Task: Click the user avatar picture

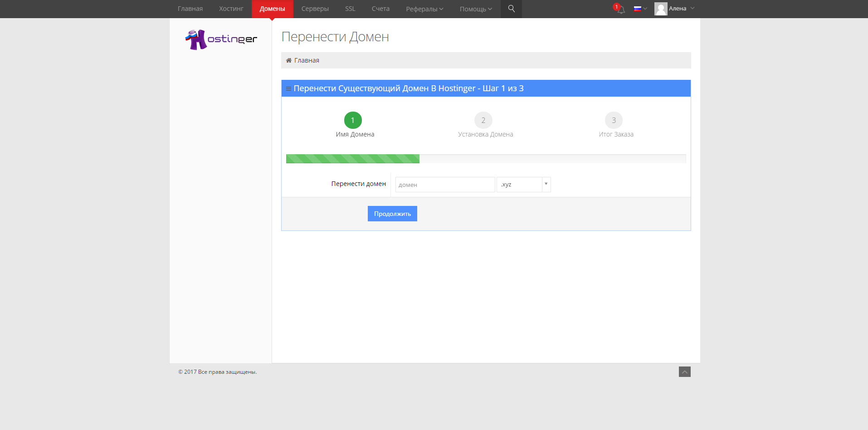Action: 661,9
